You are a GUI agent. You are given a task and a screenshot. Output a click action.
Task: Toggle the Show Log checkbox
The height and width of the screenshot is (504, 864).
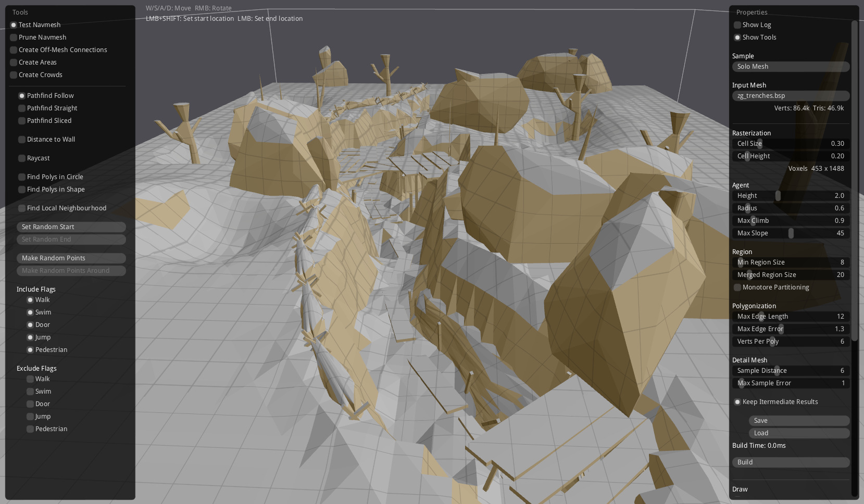[x=737, y=25]
